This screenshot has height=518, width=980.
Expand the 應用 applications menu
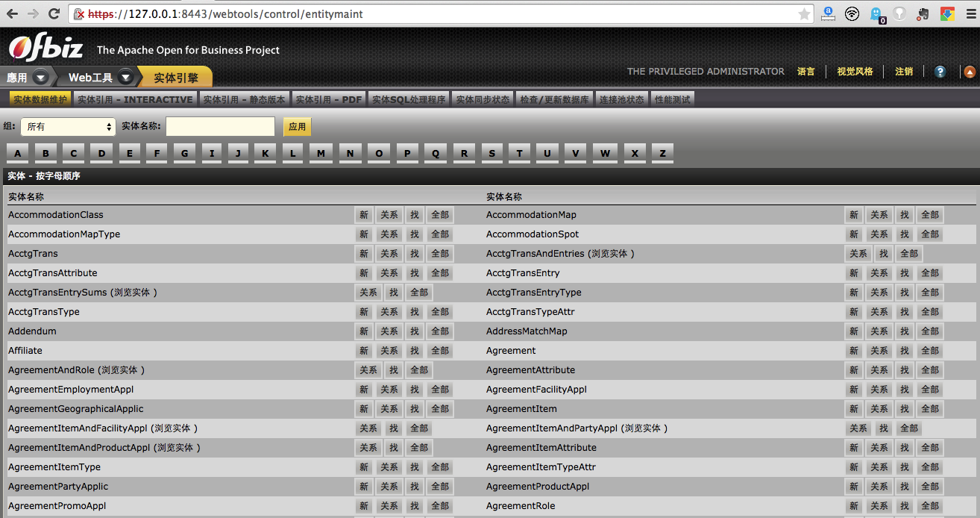(x=27, y=77)
